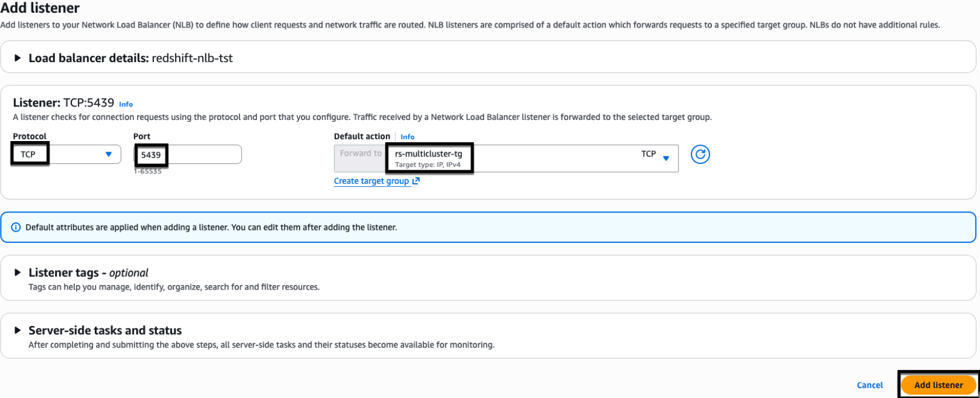Expand the Load balancer details triangle

[x=18, y=58]
